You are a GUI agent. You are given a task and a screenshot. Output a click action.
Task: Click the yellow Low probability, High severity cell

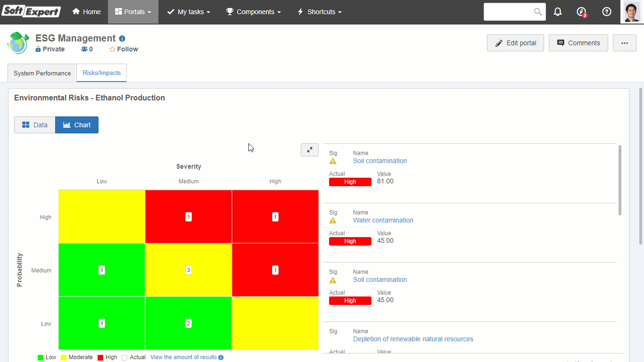point(275,323)
